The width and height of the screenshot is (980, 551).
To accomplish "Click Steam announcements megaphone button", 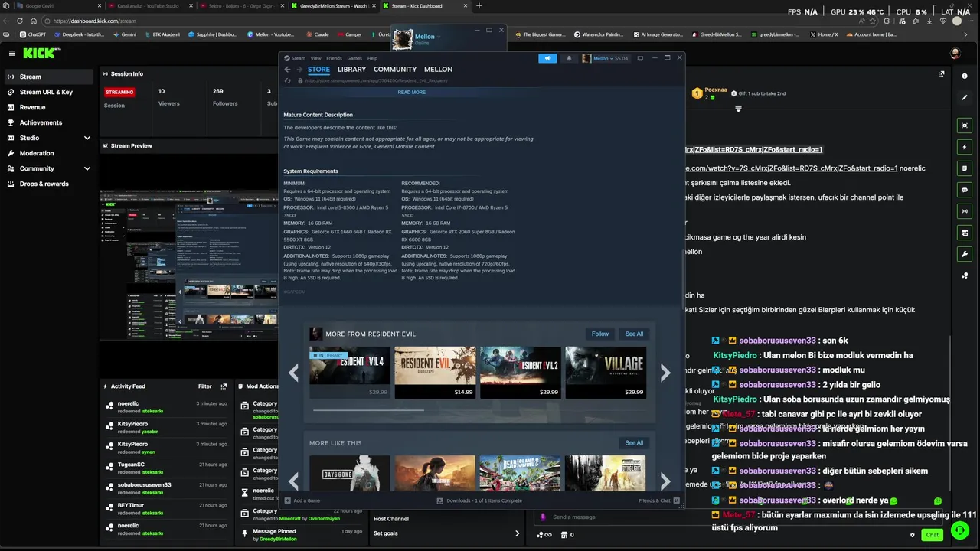I will [547, 58].
